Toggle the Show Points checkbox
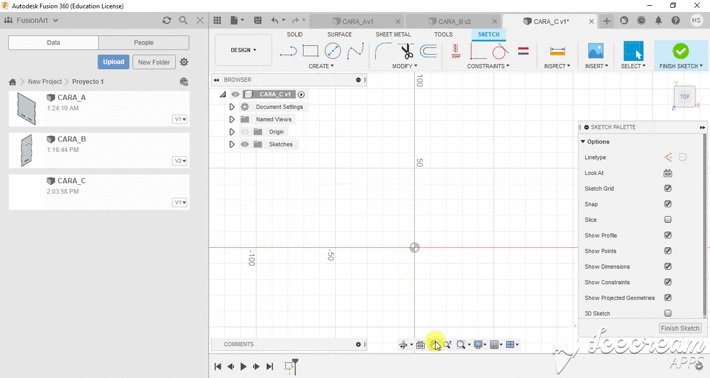710x378 pixels. click(667, 251)
